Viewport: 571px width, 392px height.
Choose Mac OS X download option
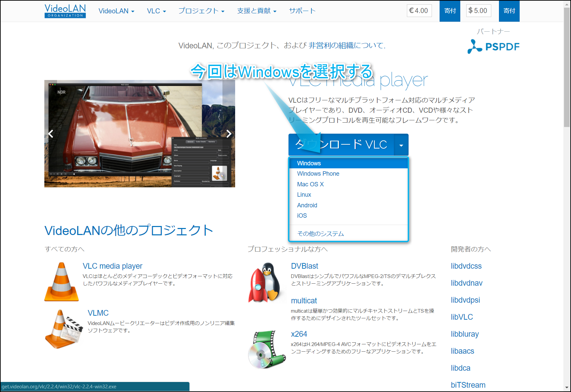tap(310, 184)
